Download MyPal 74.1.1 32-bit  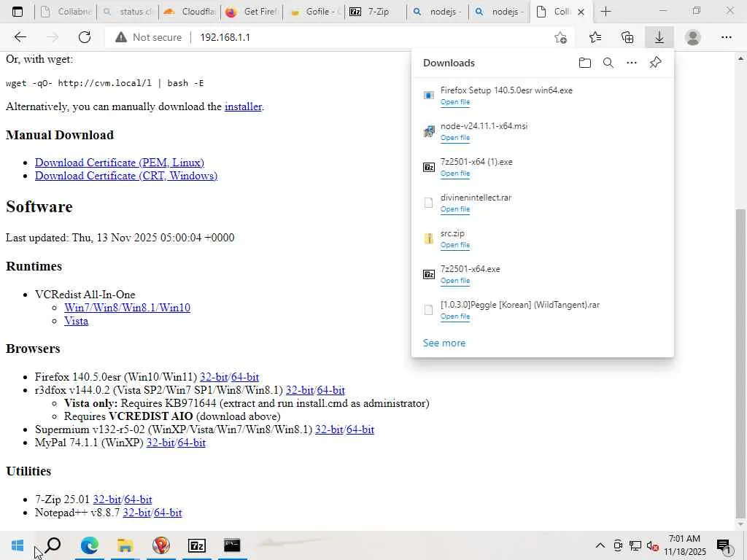click(160, 443)
